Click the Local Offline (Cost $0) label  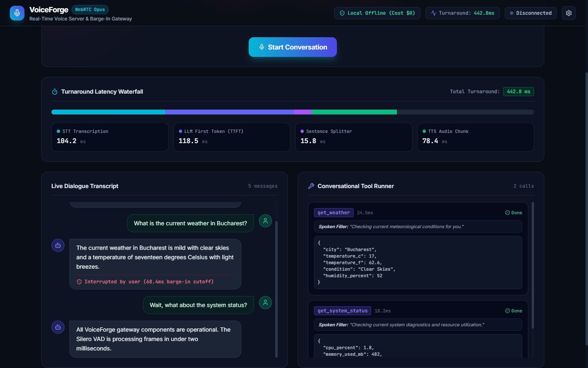coord(381,13)
